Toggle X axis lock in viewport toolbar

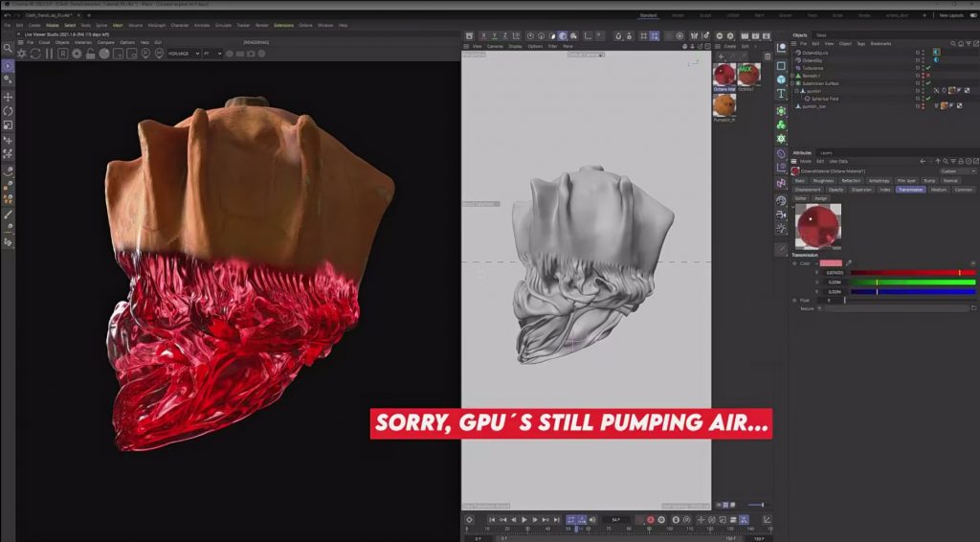483,36
